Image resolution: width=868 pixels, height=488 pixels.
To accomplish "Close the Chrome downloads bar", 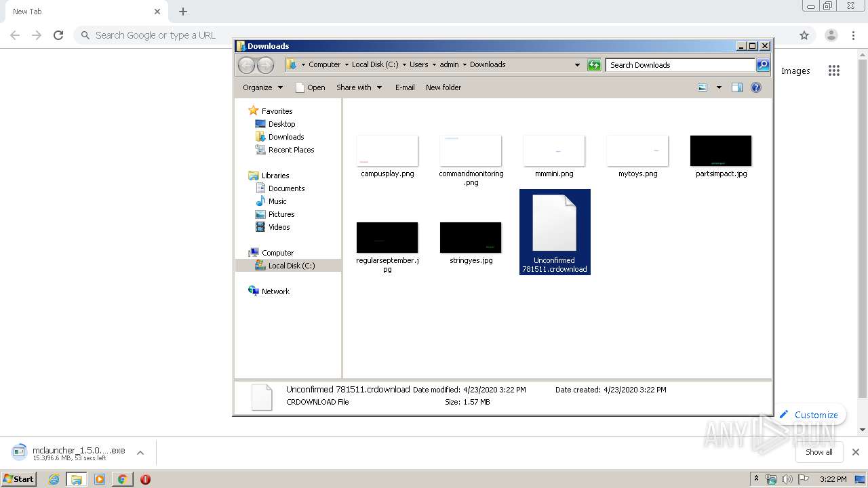I will click(x=856, y=452).
